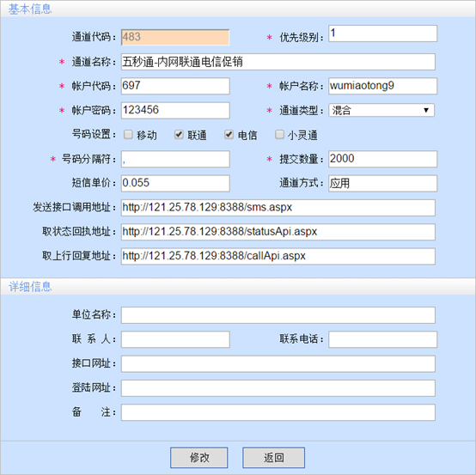
Task: Focus the empty 单位名称 field
Action: click(x=278, y=315)
